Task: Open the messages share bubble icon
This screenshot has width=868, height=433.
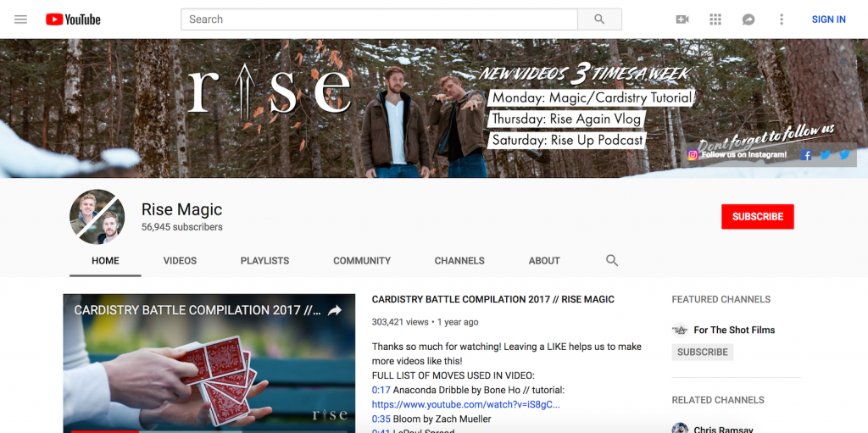Action: 748,19
